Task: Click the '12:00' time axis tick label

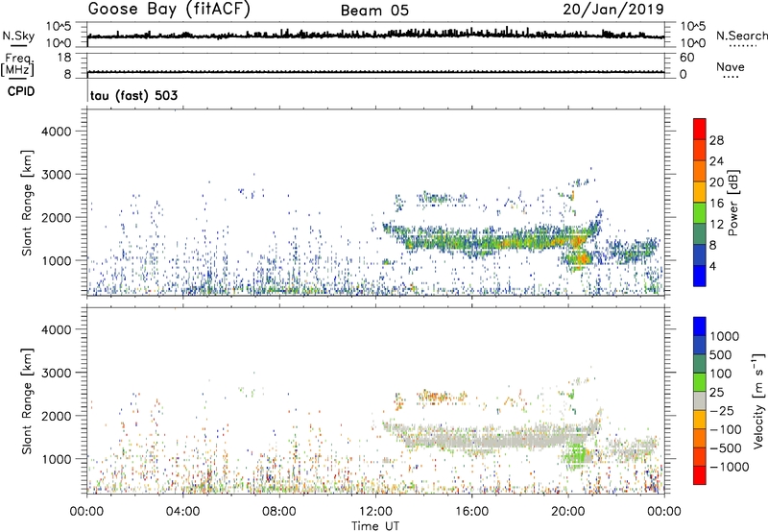Action: (375, 512)
